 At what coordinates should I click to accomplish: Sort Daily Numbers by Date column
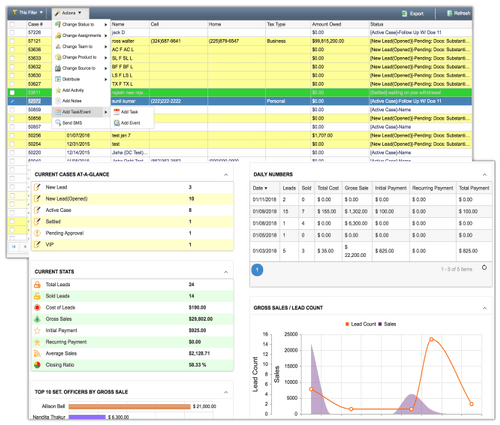[260, 188]
